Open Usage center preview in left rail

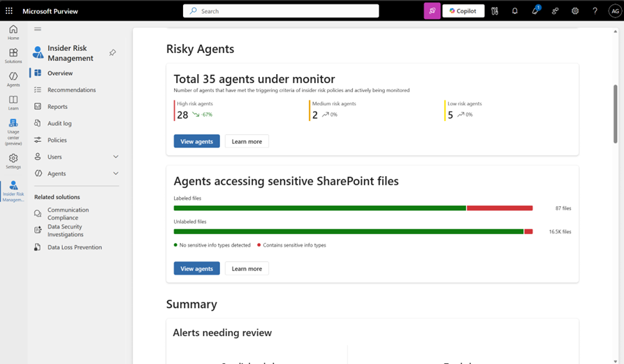[x=13, y=132]
